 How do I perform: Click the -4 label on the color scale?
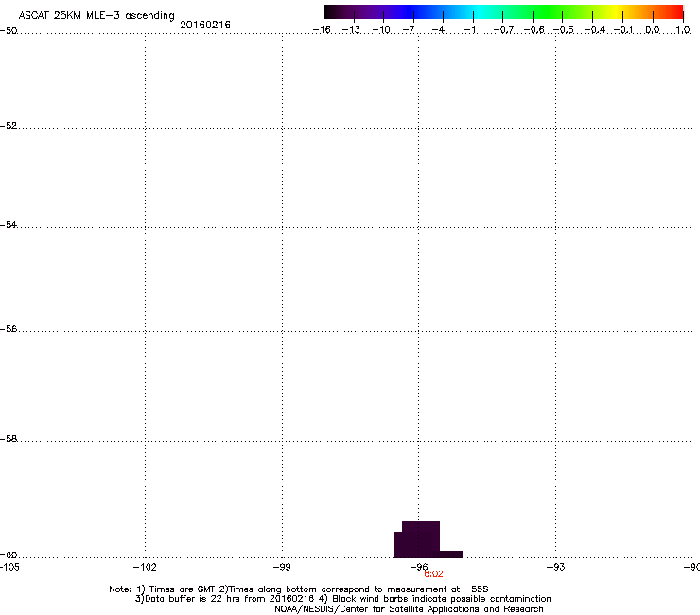tap(438, 30)
